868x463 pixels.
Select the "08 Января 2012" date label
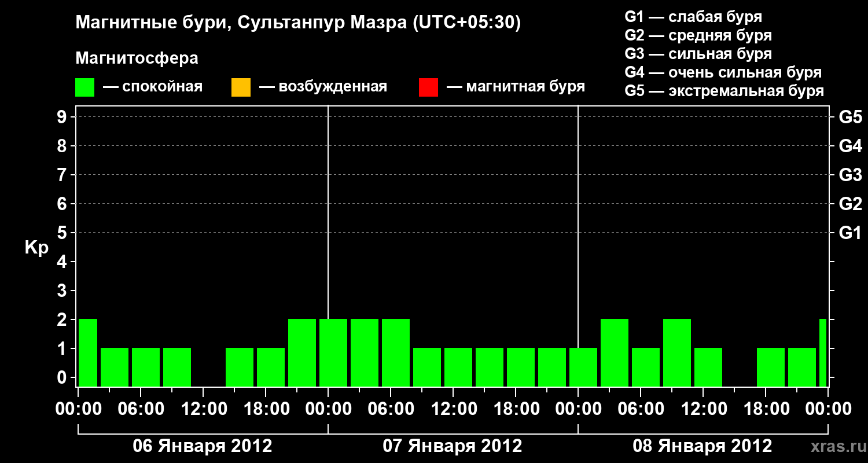click(703, 446)
